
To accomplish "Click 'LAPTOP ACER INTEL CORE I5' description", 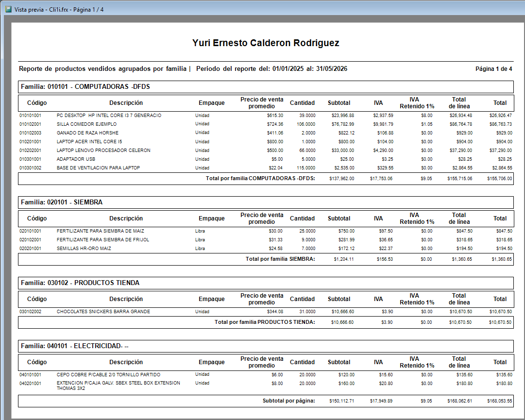I will 89,142.
